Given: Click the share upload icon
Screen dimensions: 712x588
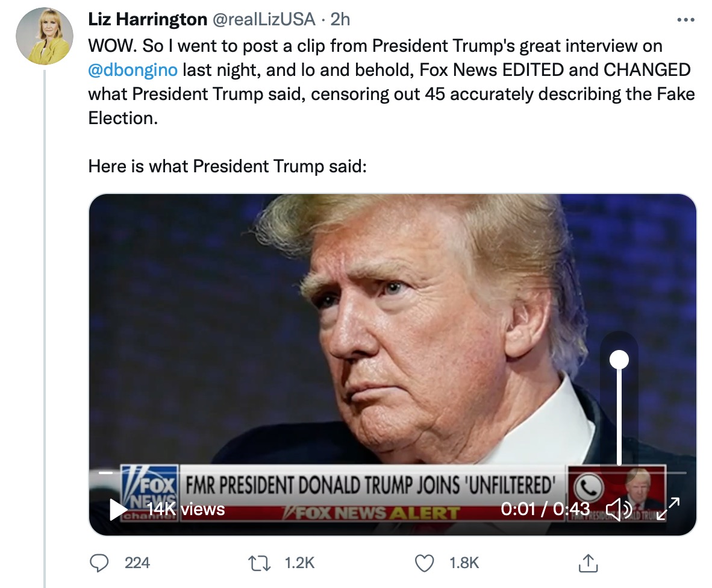Looking at the screenshot, I should [x=586, y=563].
